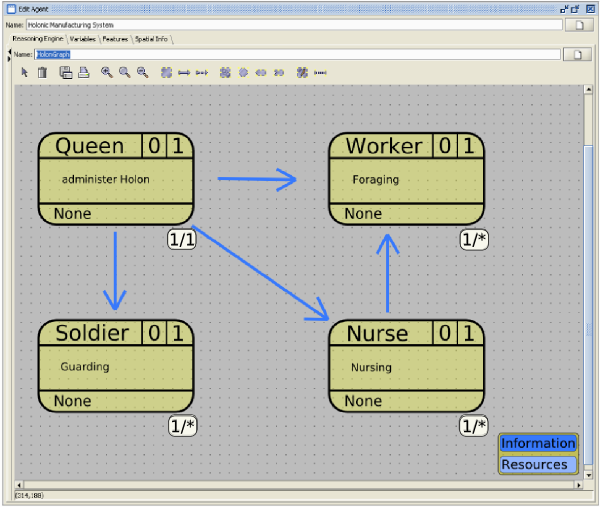The width and height of the screenshot is (600, 507).
Task: Click the trash delete icon
Action: coord(42,72)
